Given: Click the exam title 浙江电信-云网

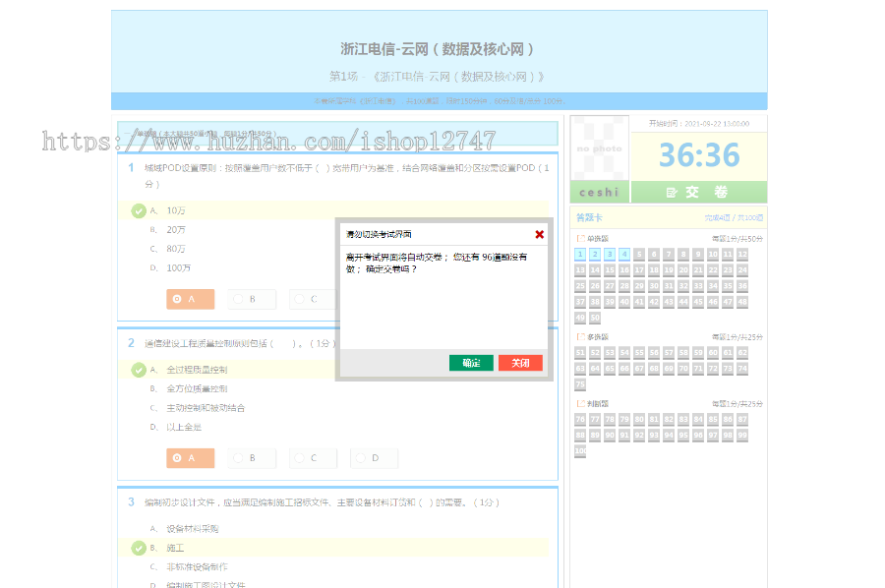Looking at the screenshot, I should click(437, 50).
